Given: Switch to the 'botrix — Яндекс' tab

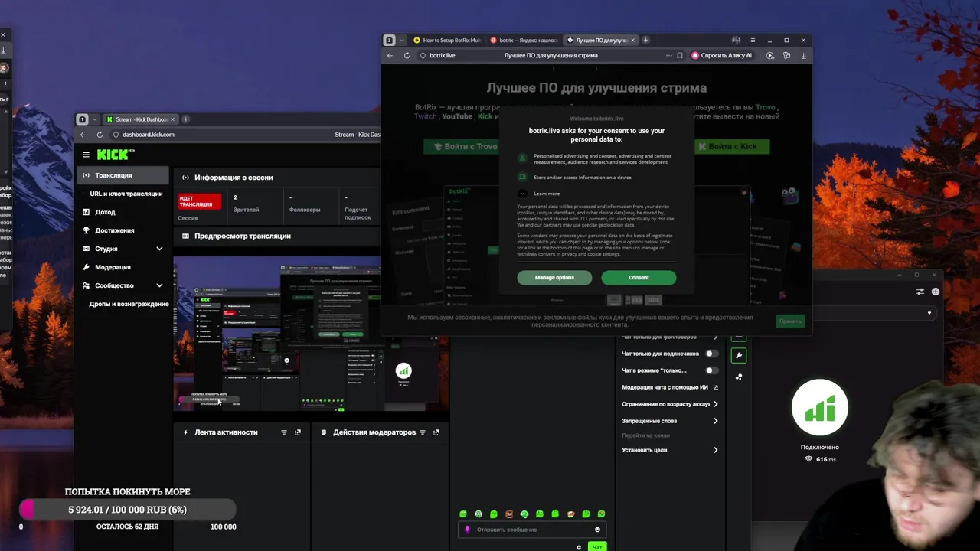Looking at the screenshot, I should click(x=524, y=40).
